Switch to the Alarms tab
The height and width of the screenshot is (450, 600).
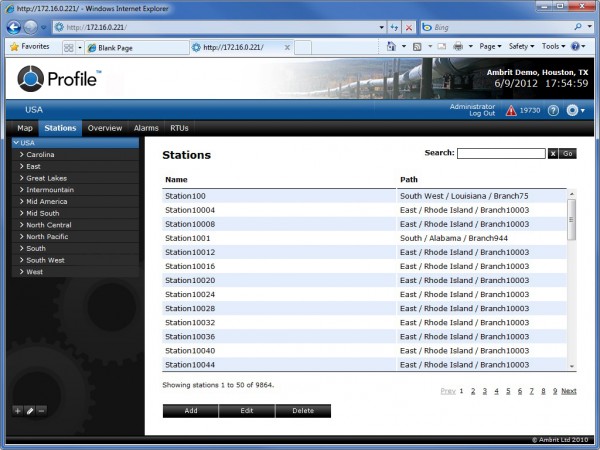click(x=146, y=128)
